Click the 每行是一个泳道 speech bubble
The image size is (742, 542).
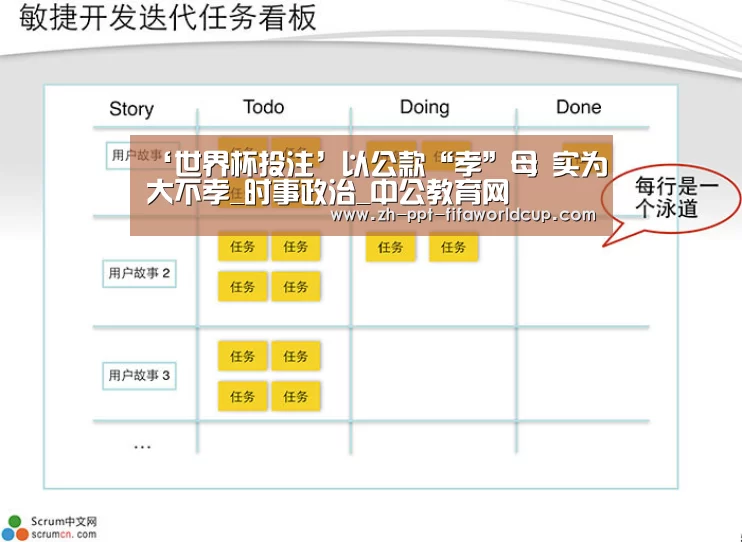(671, 203)
